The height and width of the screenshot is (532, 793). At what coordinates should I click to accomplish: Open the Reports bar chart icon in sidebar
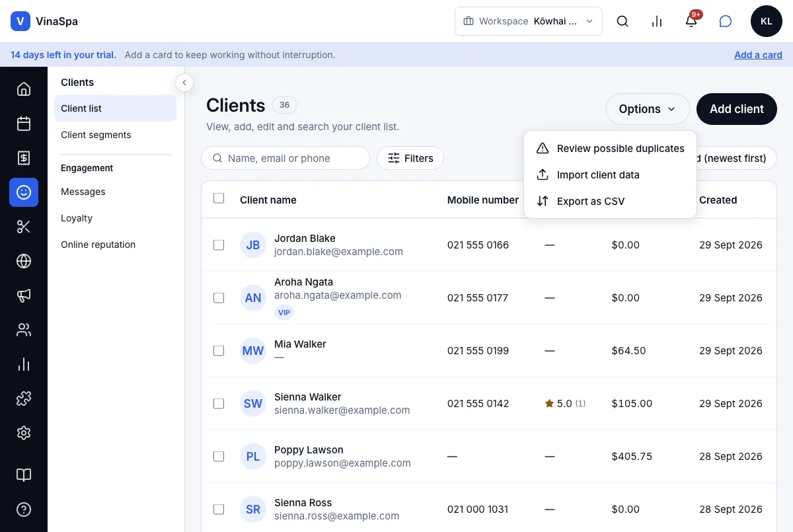pos(24,364)
